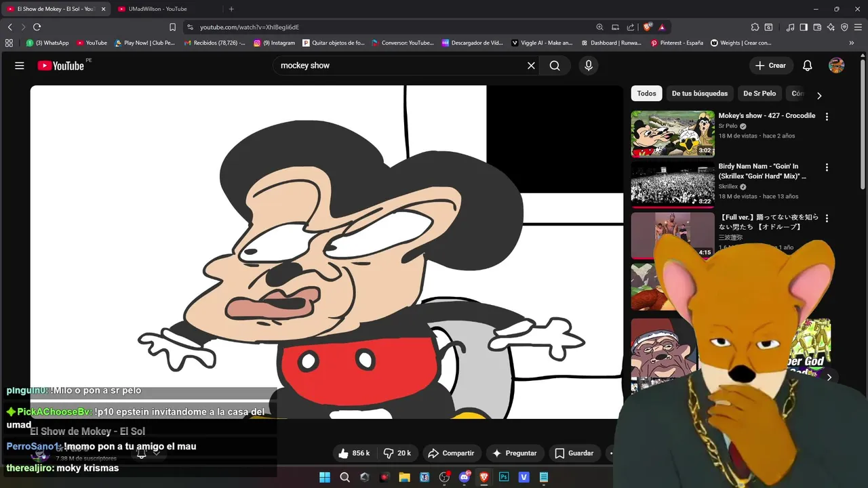Like the video (856 k)

coord(353,453)
